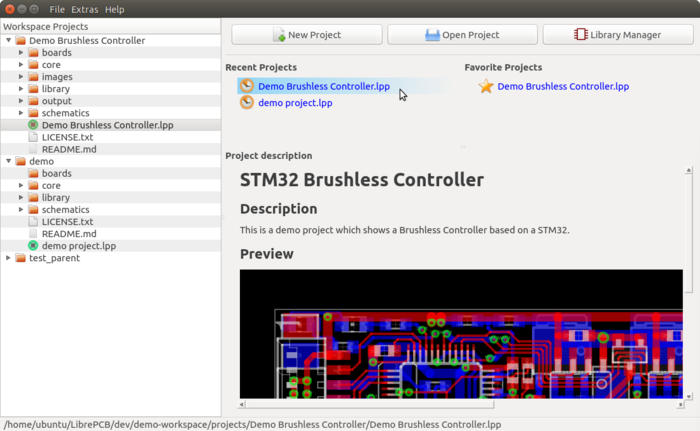Screen dimensions: 700x431
Task: Click the New Project button
Action: [x=306, y=35]
